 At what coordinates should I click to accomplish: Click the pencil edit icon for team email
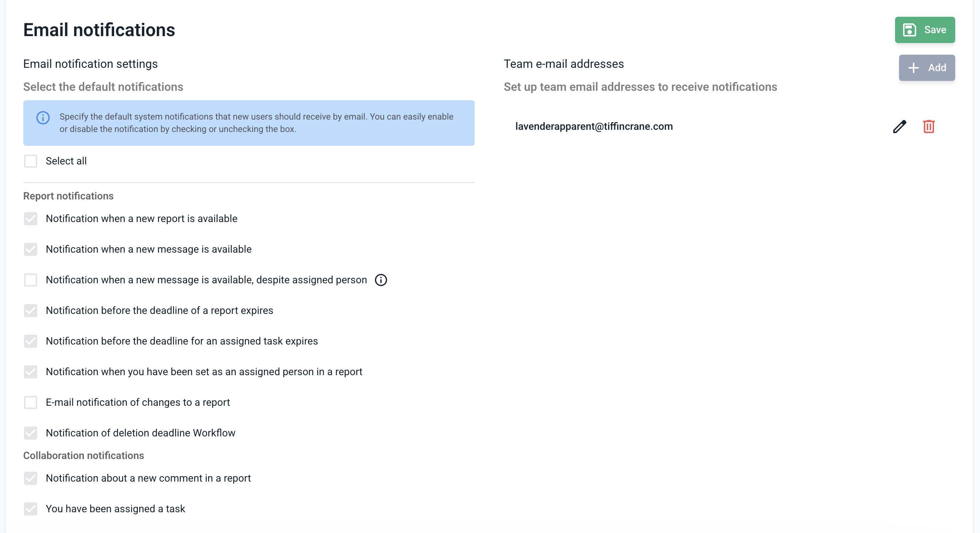click(x=899, y=126)
